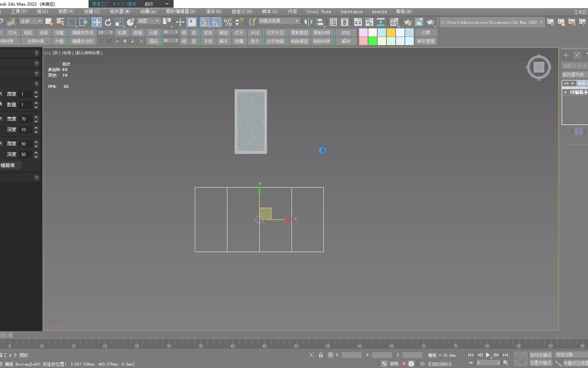Click the Edit Named Selection Sets icon
Viewport: 588px width, 368px height.
pos(252,22)
